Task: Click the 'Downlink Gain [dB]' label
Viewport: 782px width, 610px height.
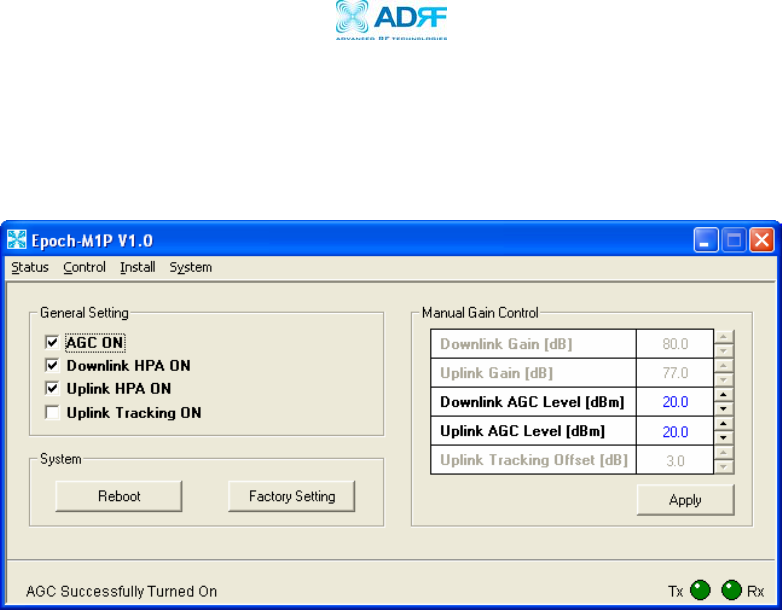Action: 506,344
